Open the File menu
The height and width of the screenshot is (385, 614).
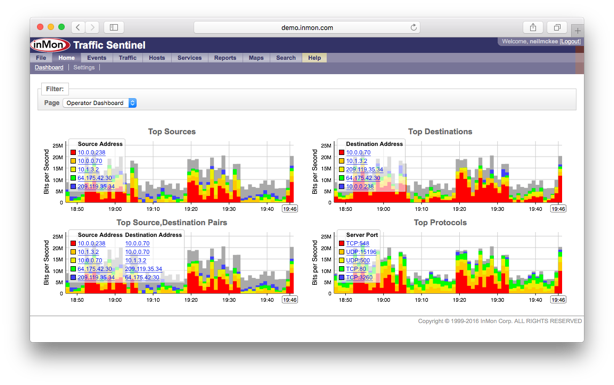(41, 58)
